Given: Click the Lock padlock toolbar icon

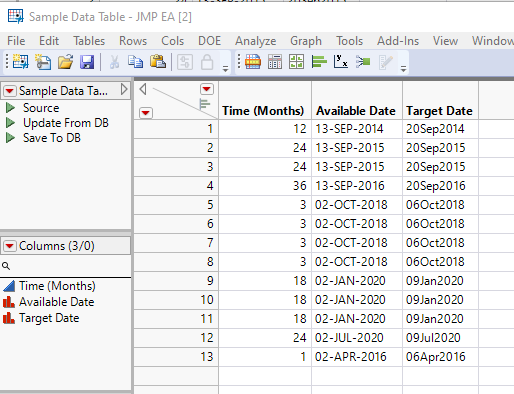Looking at the screenshot, I should [207, 62].
